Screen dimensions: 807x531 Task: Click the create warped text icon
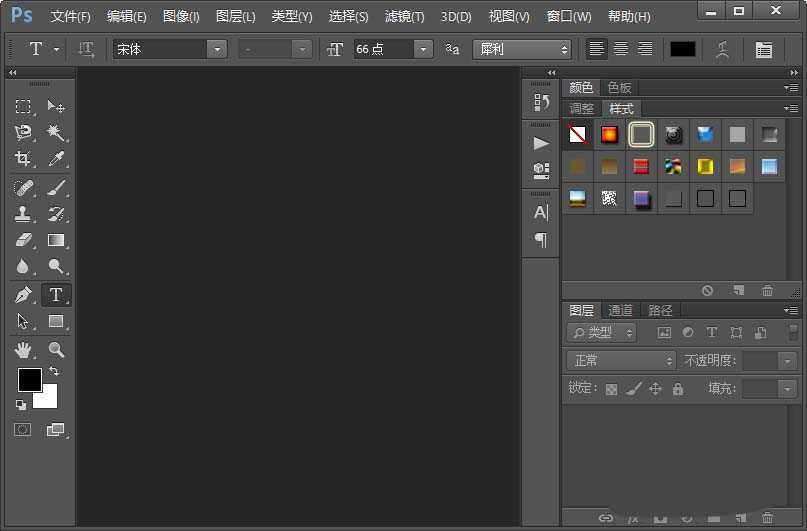(723, 49)
